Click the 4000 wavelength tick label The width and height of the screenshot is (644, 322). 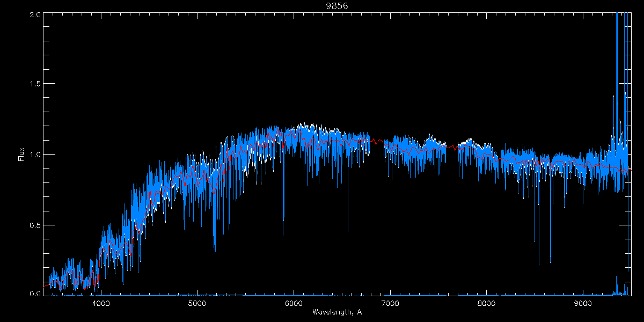(x=101, y=304)
